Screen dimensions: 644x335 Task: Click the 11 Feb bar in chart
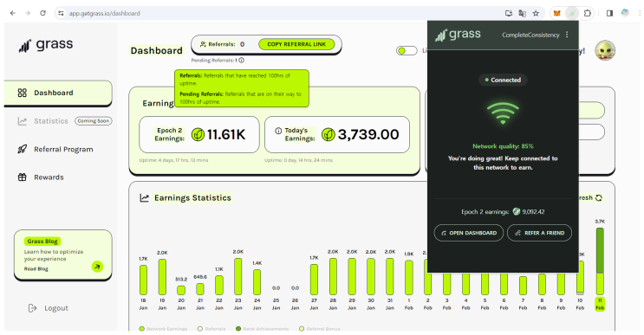[600, 261]
